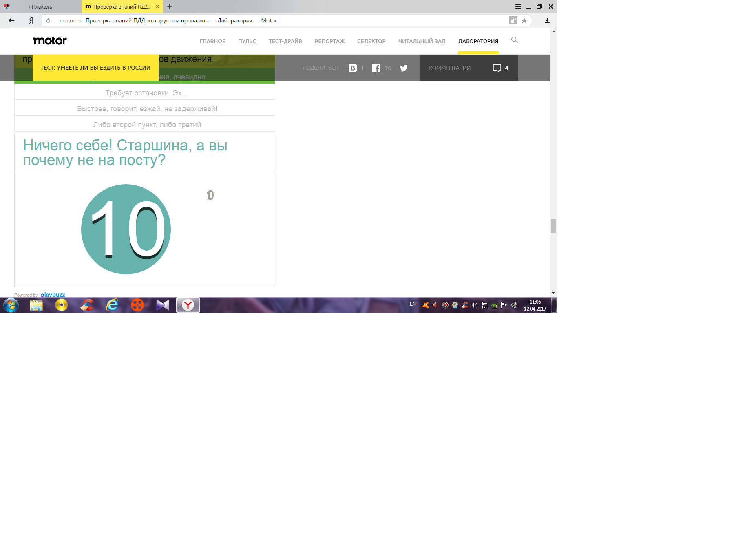The image size is (747, 560).
Task: Open site search with the magnifier icon
Action: [515, 40]
